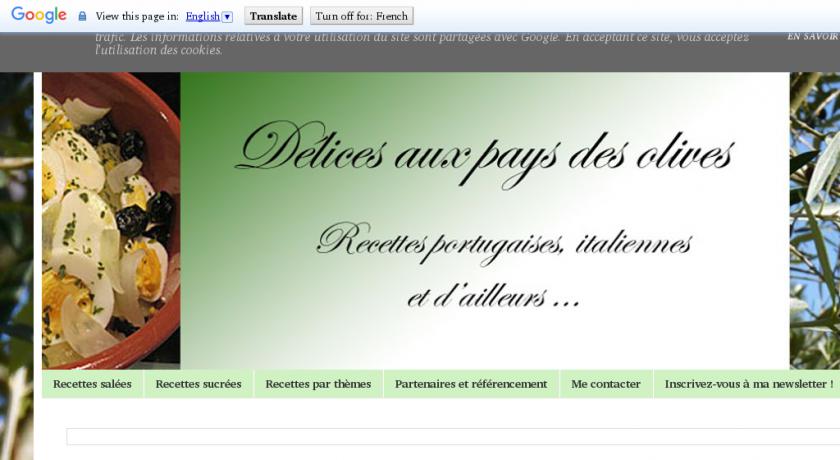840x460 pixels.
Task: Click the Translate button
Action: pos(273,16)
